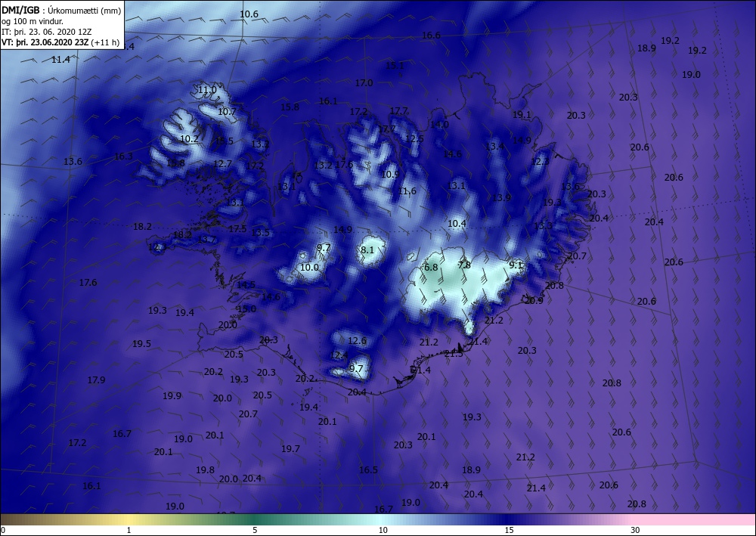Viewport: 756px width, 536px height.
Task: Click the 16.3 value on the map
Action: 123,156
